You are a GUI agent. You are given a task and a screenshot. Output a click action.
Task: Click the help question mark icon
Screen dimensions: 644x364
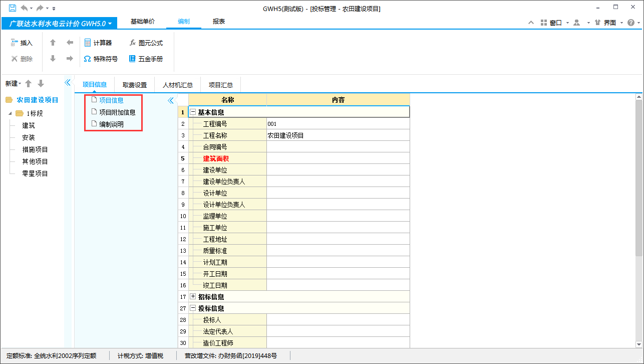[630, 23]
